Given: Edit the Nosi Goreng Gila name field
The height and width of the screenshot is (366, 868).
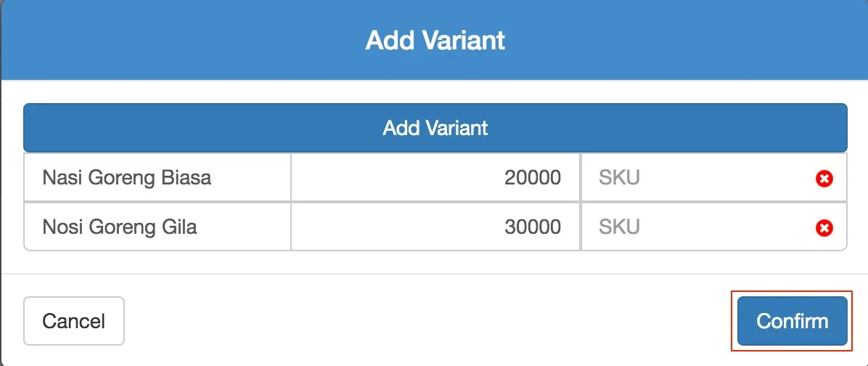Looking at the screenshot, I should click(157, 227).
